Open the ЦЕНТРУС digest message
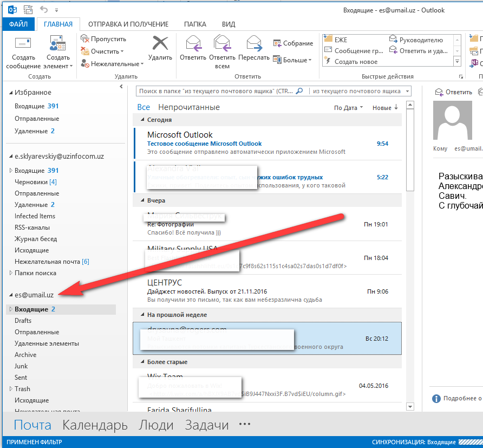The width and height of the screenshot is (483, 448). click(x=267, y=291)
